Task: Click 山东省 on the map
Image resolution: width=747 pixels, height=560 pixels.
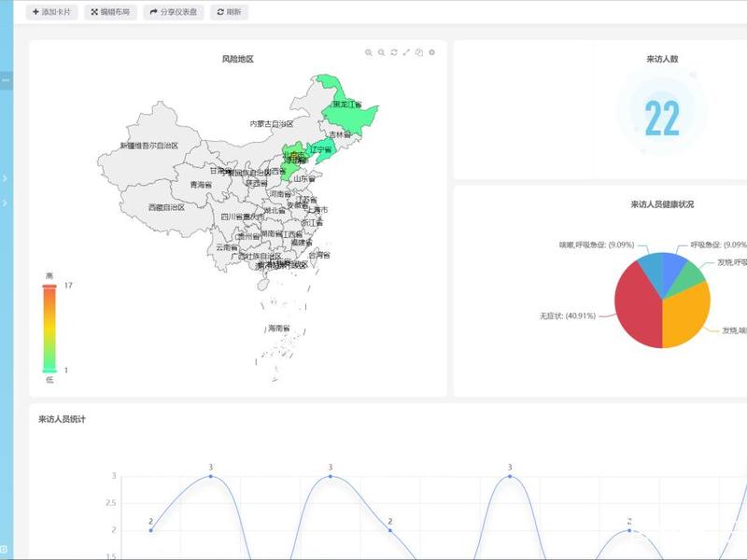Action: pos(304,178)
